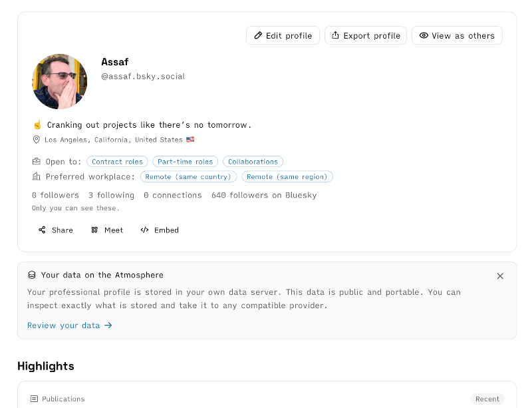Click the eye icon for View as others

(424, 35)
